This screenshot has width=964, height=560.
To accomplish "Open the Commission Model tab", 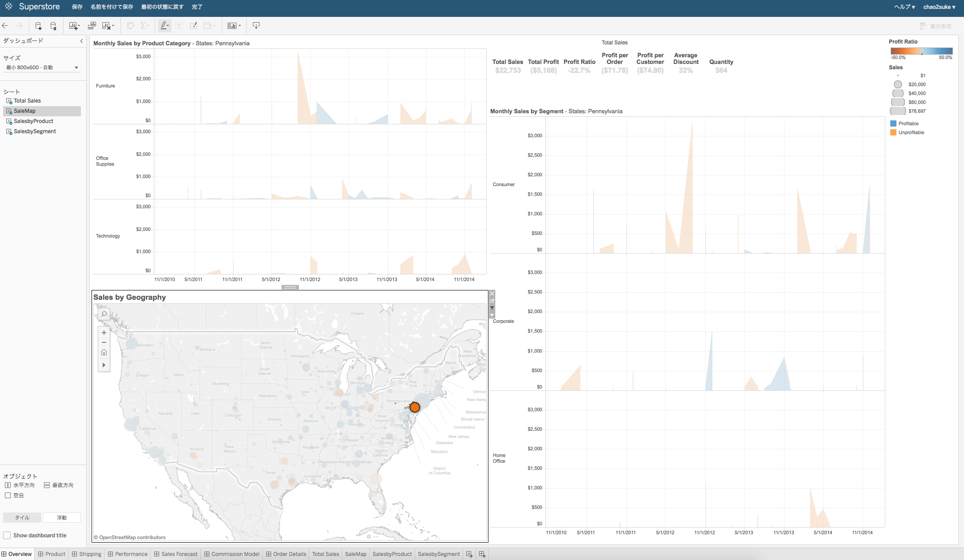I will point(232,554).
